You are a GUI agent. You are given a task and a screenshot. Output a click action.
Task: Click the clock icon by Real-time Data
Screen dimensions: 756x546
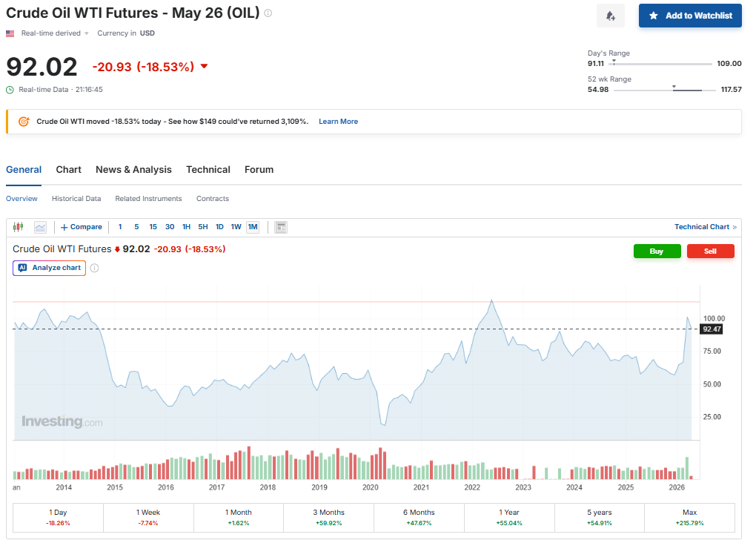pyautogui.click(x=10, y=90)
